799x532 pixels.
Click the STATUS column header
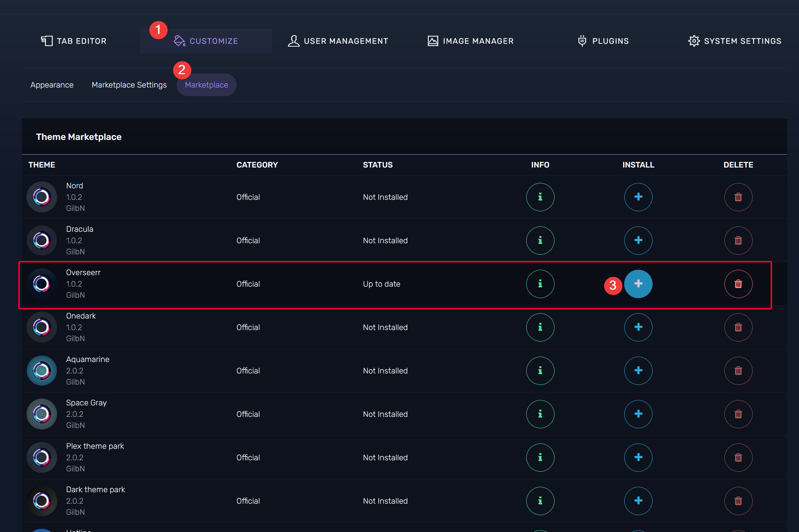pos(378,165)
